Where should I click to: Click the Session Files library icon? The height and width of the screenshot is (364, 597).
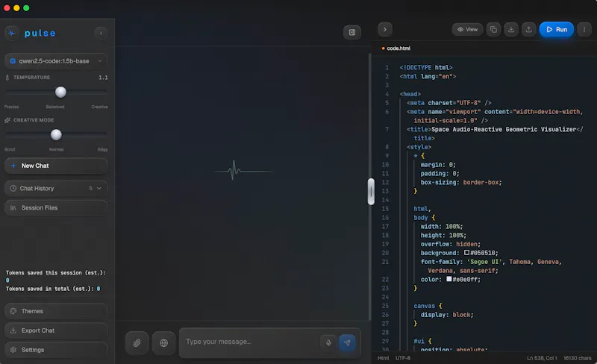click(x=13, y=207)
